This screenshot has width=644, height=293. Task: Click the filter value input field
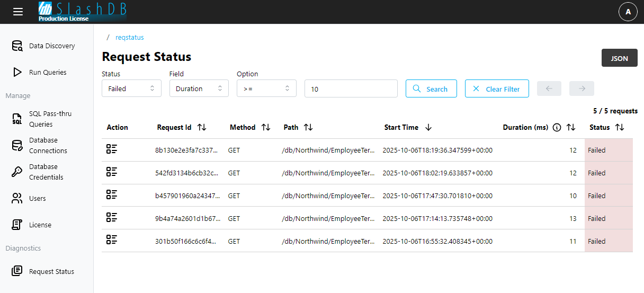(x=351, y=89)
